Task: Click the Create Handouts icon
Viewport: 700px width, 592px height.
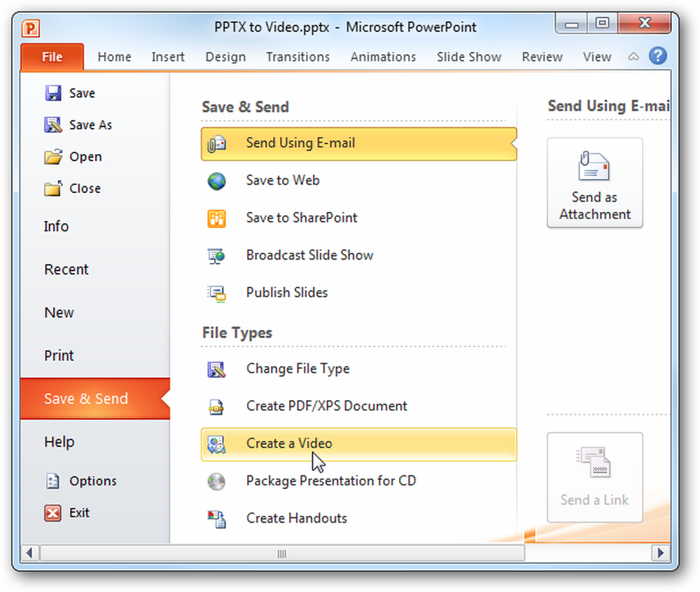Action: (216, 519)
